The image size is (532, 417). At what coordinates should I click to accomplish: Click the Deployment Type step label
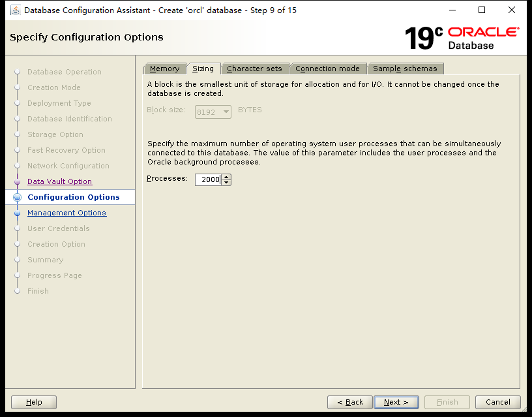(x=59, y=103)
